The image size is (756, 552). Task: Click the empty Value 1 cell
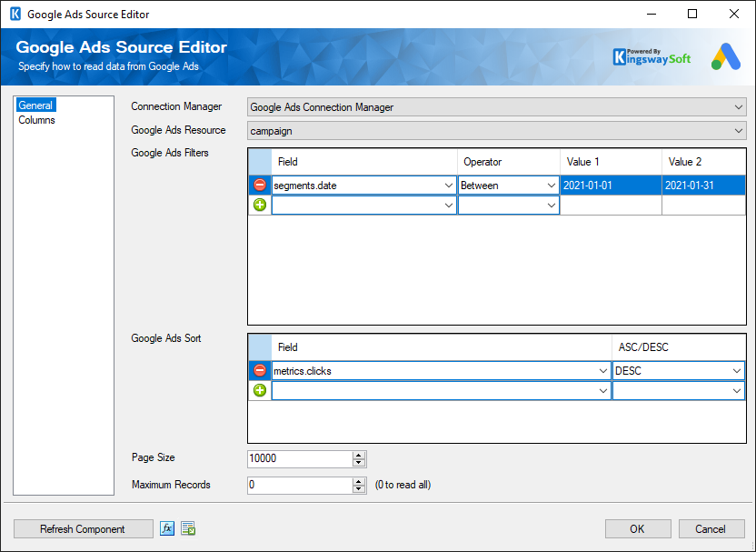point(611,206)
